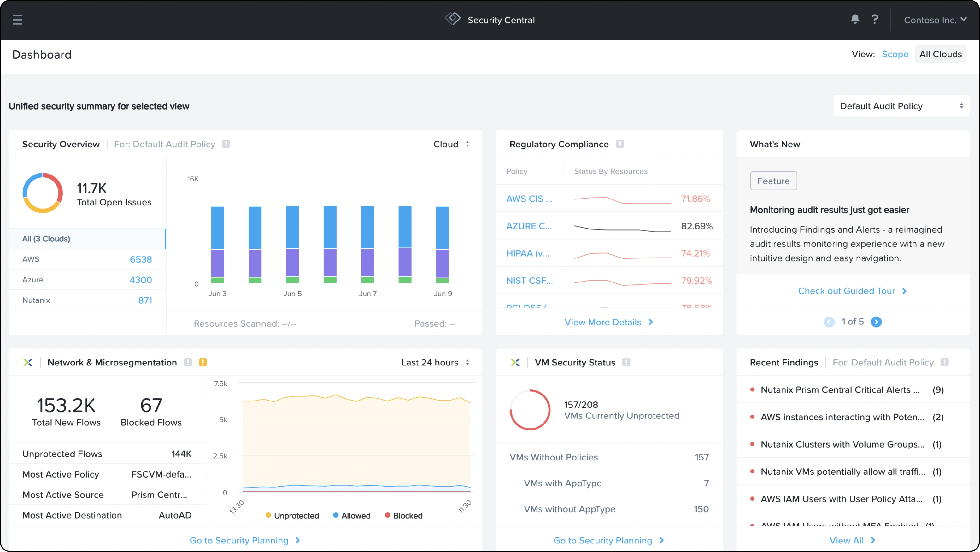
Task: Open the HIPAA policy link
Action: tap(528, 253)
